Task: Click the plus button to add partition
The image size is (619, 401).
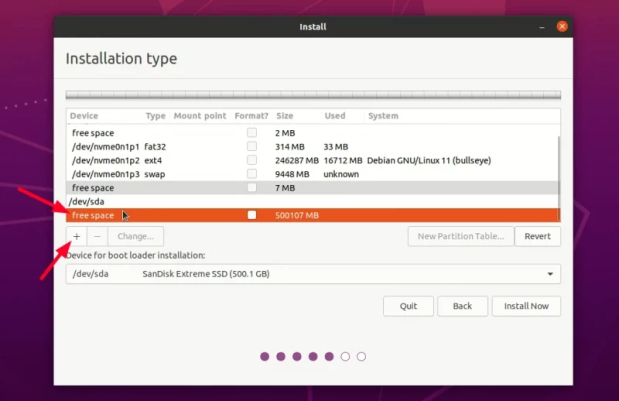Action: point(76,237)
